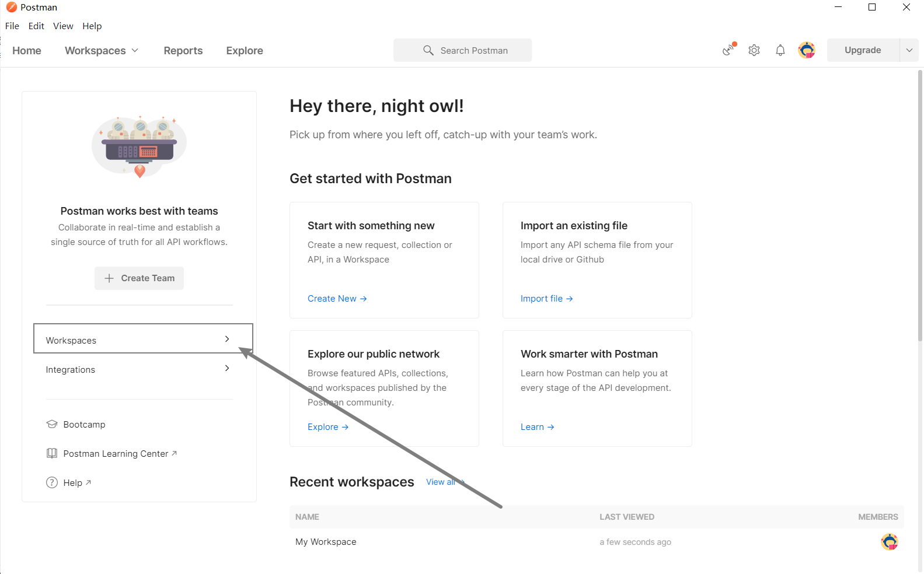Screen dimensions: 924x574
Task: Click the search magnifier icon
Action: 428,51
